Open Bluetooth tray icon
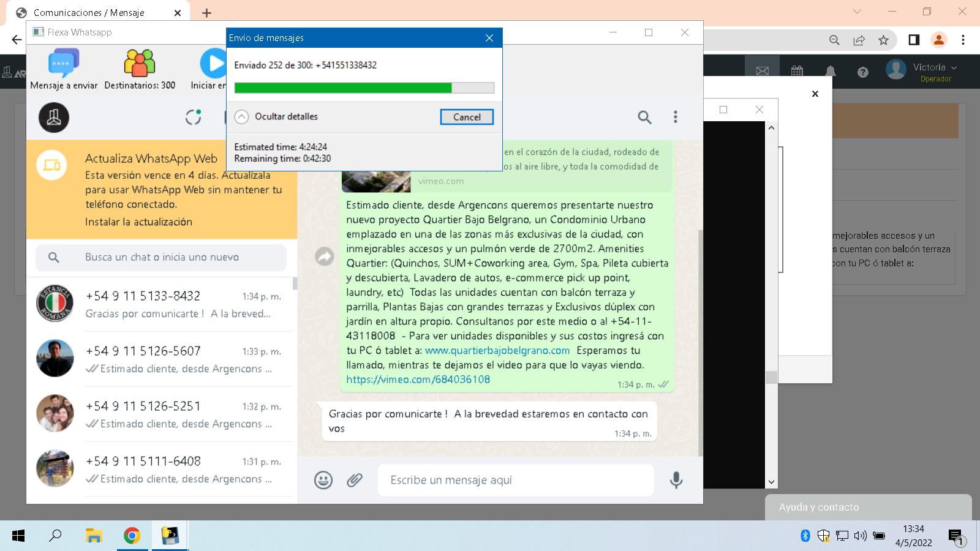980x551 pixels. pos(805,536)
